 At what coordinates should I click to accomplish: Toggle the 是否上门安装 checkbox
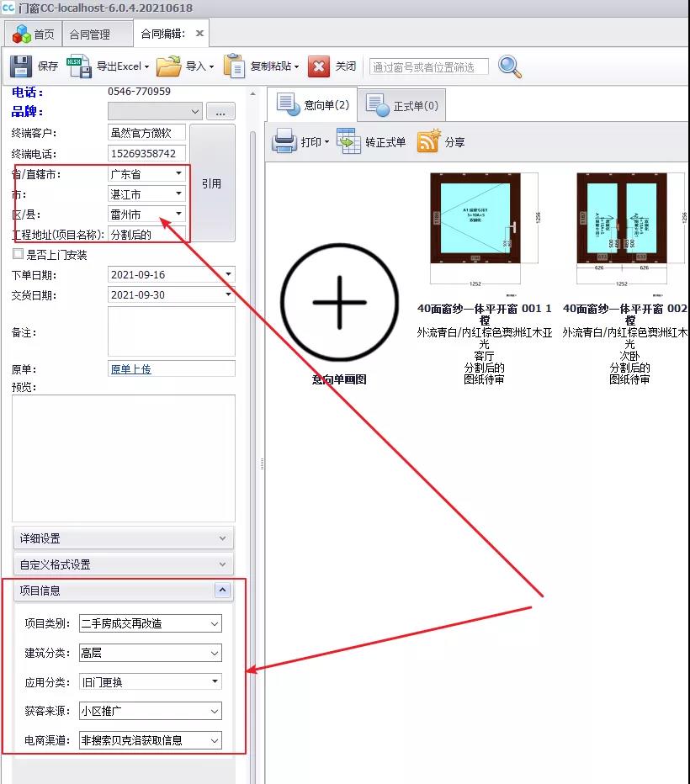tap(19, 255)
